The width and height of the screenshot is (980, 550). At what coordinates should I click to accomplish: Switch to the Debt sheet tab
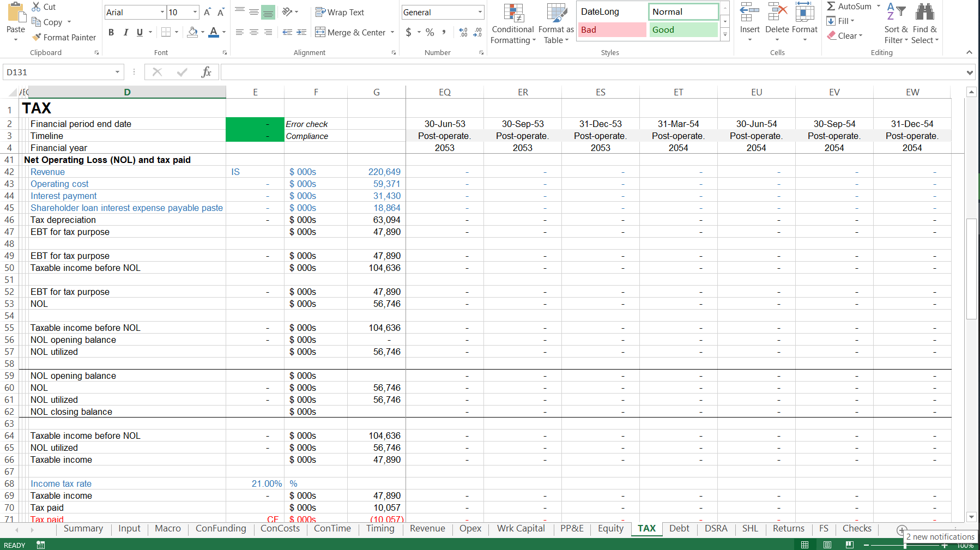(x=679, y=528)
